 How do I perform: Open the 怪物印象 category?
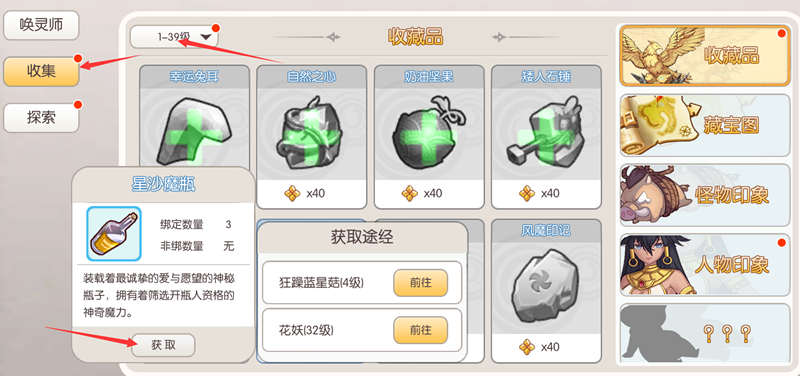tap(705, 195)
